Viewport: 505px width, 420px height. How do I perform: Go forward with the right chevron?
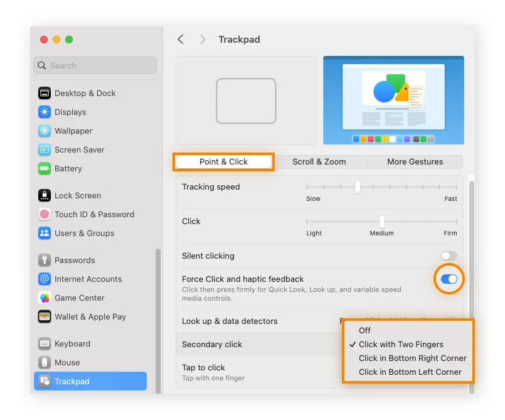click(203, 40)
